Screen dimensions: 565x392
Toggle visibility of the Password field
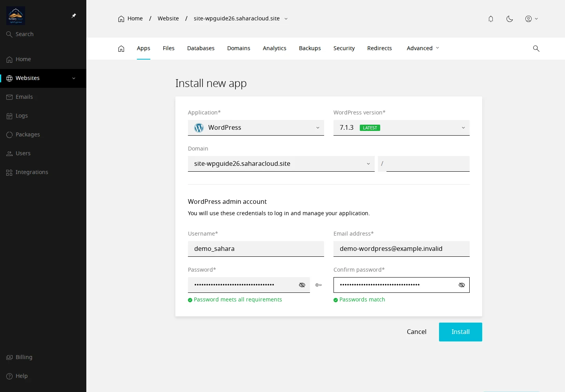point(302,285)
